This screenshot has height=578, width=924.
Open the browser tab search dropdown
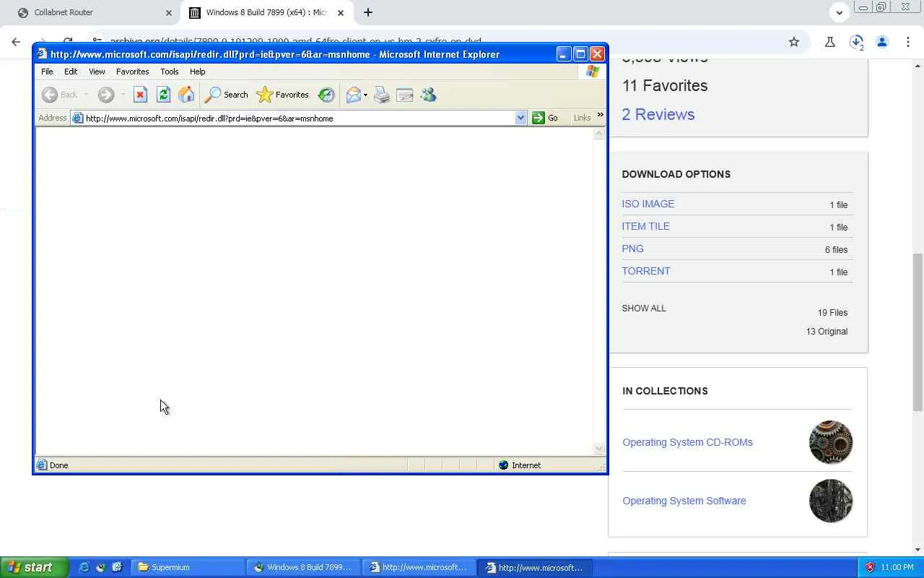(x=840, y=12)
